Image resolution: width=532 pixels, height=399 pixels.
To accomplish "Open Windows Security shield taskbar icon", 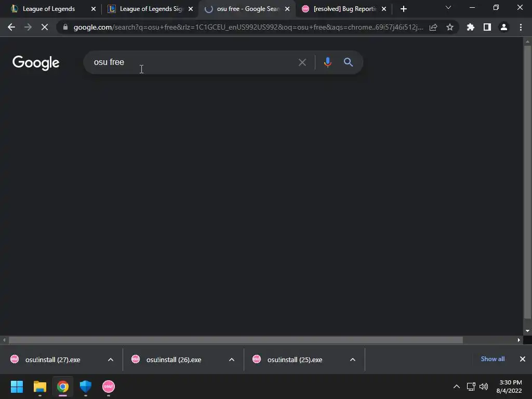I will (x=86, y=387).
